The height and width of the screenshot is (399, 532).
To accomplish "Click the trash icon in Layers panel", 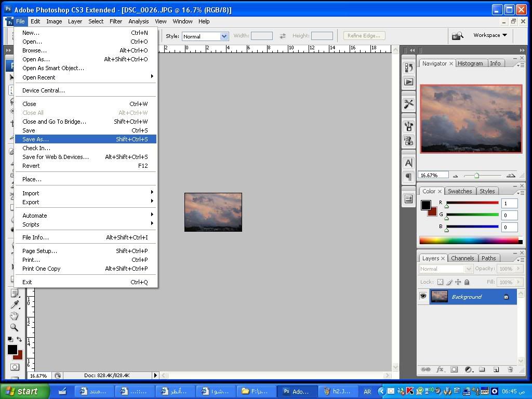I will [x=510, y=369].
